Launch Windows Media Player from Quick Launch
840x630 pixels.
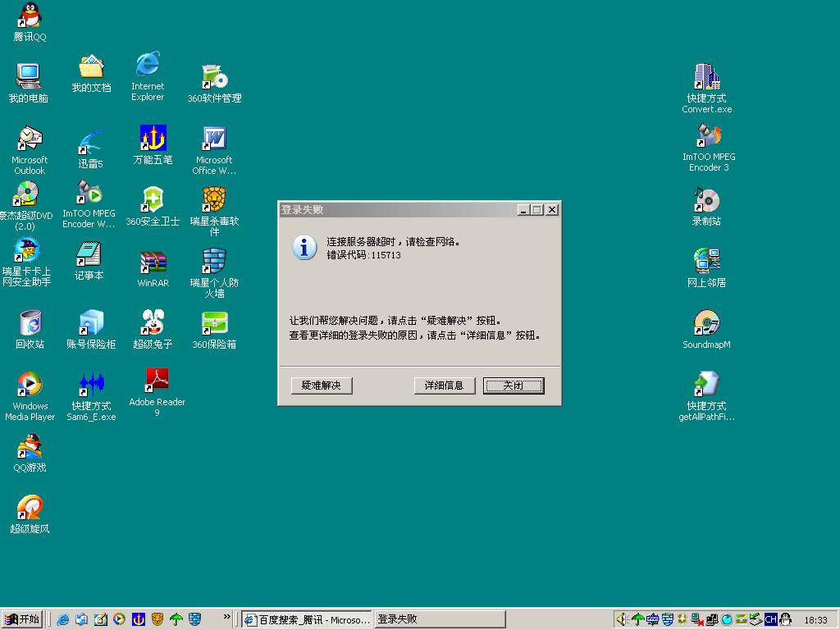coord(119,619)
